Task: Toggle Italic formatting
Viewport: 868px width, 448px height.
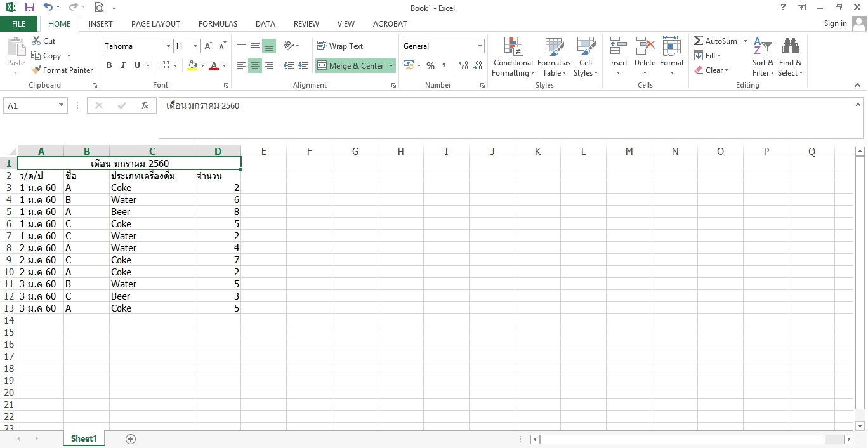Action: [123, 65]
